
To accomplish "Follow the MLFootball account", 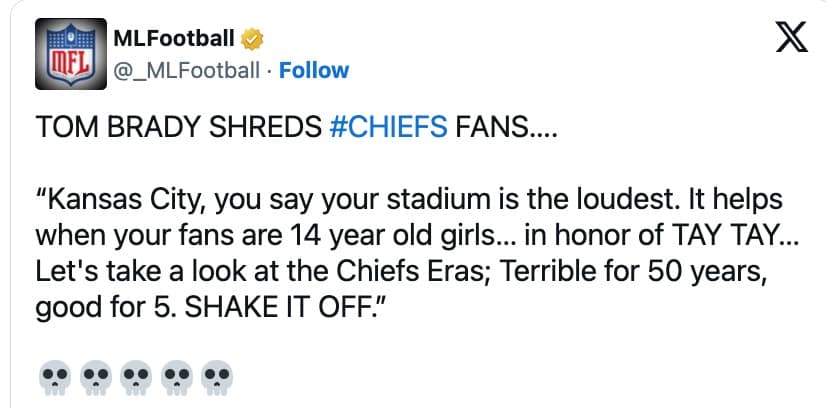I will 314,70.
